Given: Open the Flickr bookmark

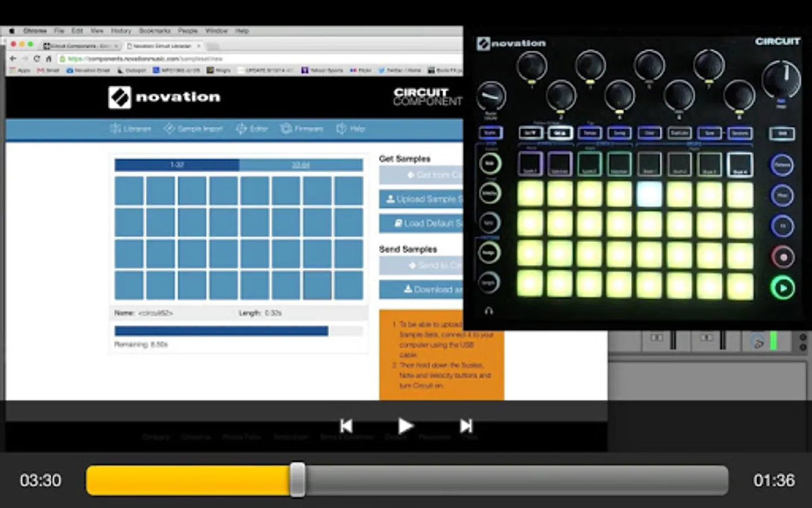Looking at the screenshot, I should coord(361,71).
